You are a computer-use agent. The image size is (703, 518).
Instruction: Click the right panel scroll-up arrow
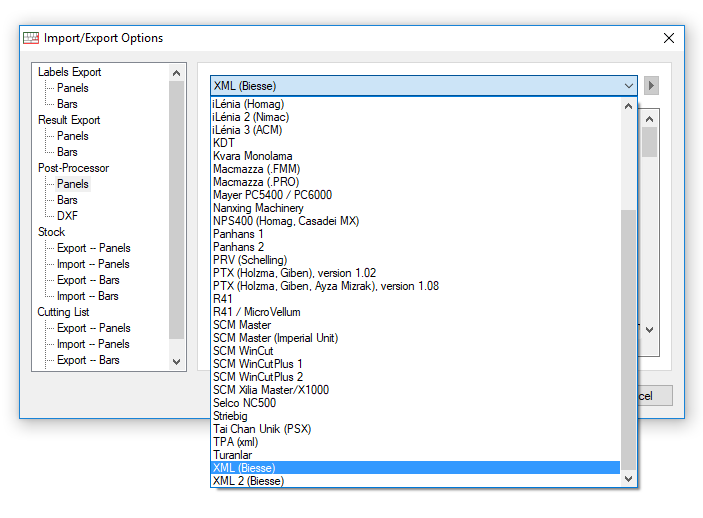(649, 119)
